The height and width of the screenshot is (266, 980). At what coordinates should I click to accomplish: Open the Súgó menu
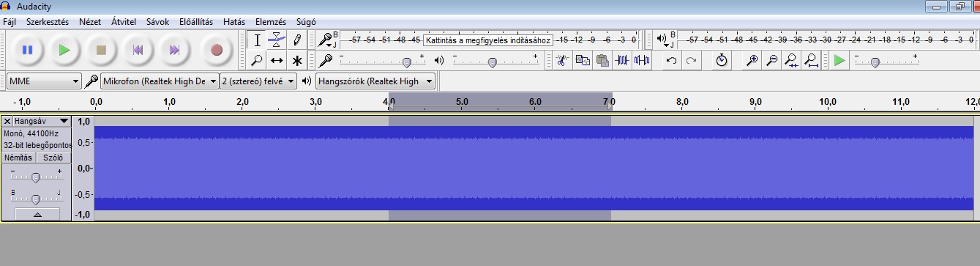[306, 22]
